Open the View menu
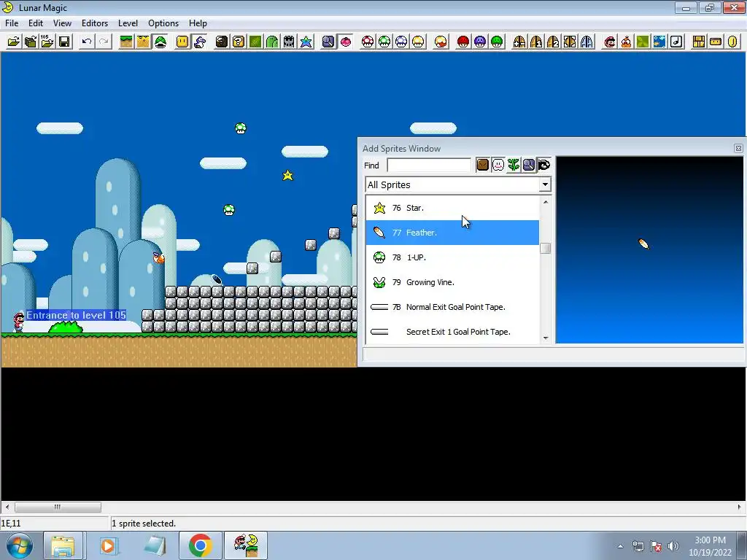Screen dimensions: 747x560 [63, 23]
